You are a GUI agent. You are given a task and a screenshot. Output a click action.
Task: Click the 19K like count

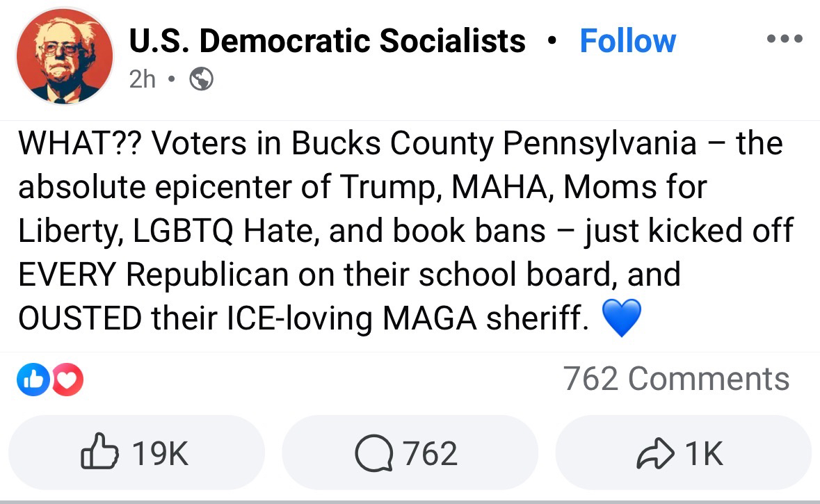pos(160,454)
